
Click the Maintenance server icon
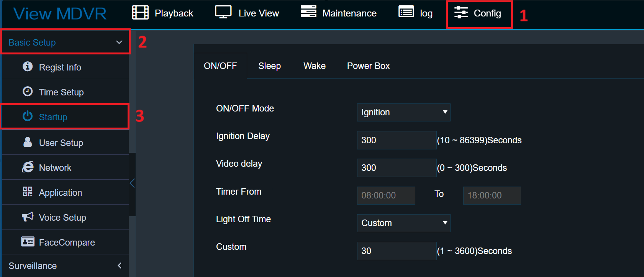[308, 12]
